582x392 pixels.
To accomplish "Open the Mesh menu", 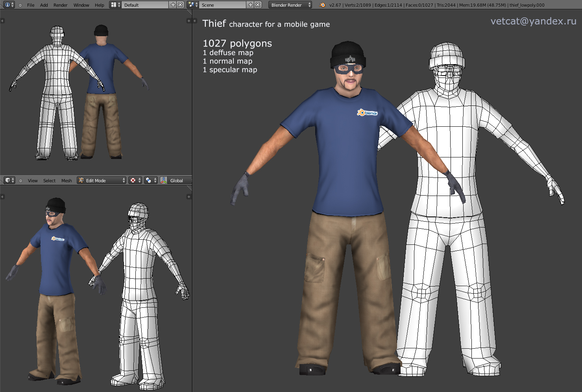I will (67, 181).
